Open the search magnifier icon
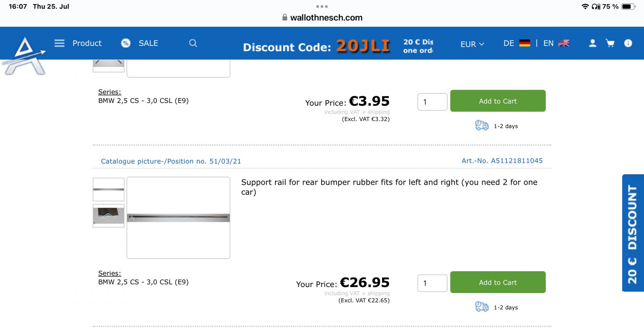The width and height of the screenshot is (644, 328). point(193,43)
